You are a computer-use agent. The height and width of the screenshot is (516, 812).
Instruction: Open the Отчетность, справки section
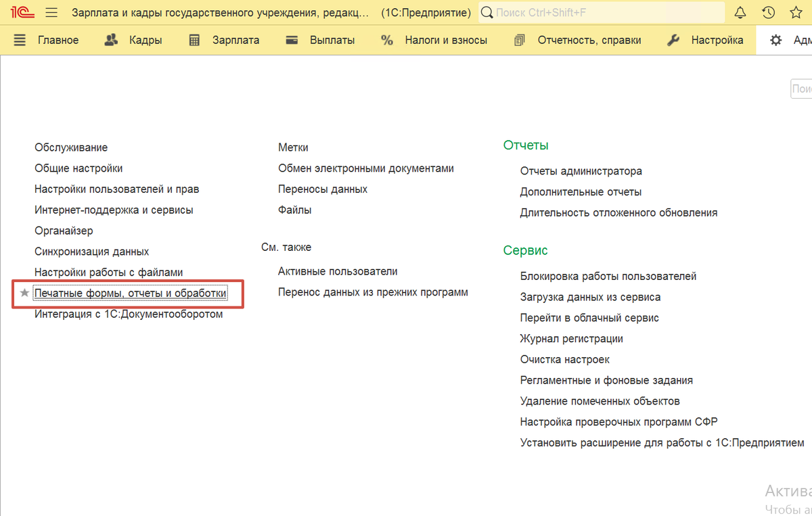click(589, 40)
